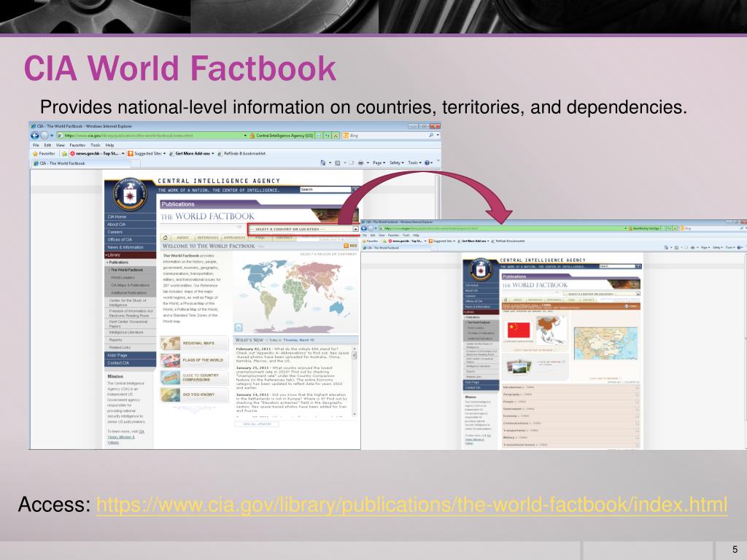The image size is (747, 560).
Task: Click the Did You Know? button
Action: (194, 394)
